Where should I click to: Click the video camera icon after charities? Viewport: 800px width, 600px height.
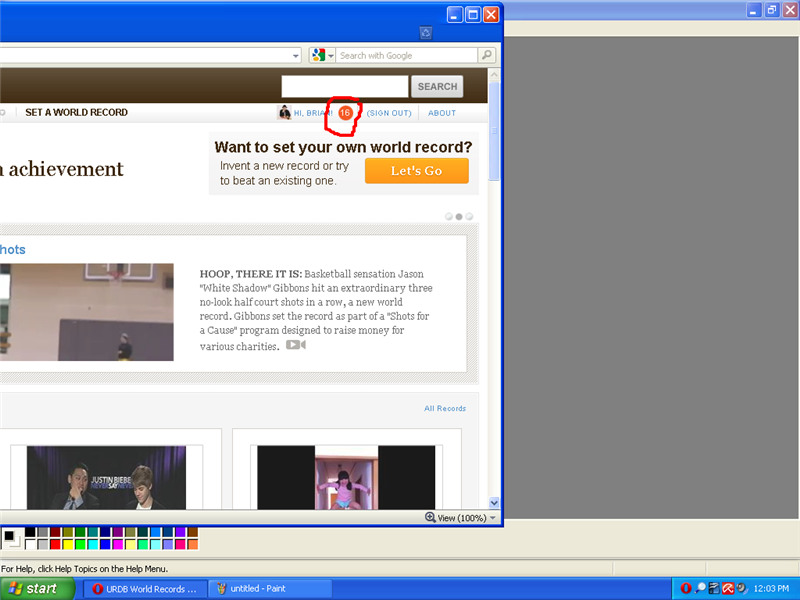tap(295, 345)
